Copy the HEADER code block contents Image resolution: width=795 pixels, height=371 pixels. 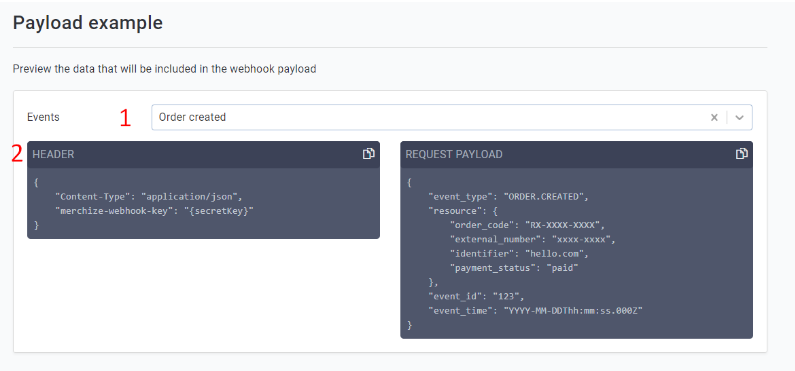369,154
